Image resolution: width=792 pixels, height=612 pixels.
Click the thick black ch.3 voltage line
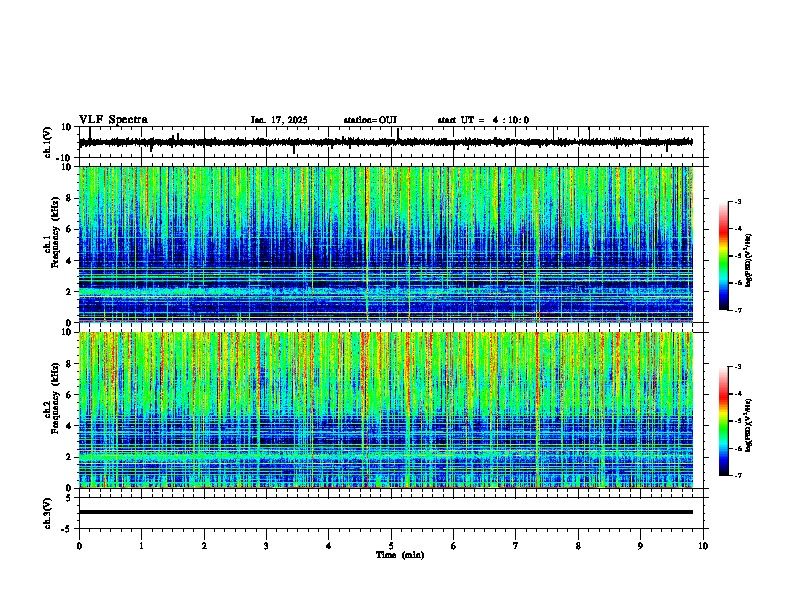point(386,512)
